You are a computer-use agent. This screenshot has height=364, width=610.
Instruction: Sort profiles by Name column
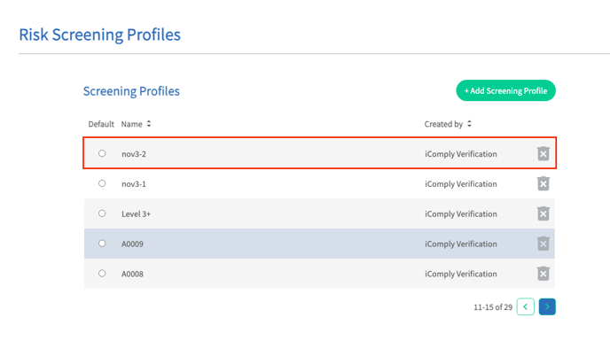[x=136, y=124]
